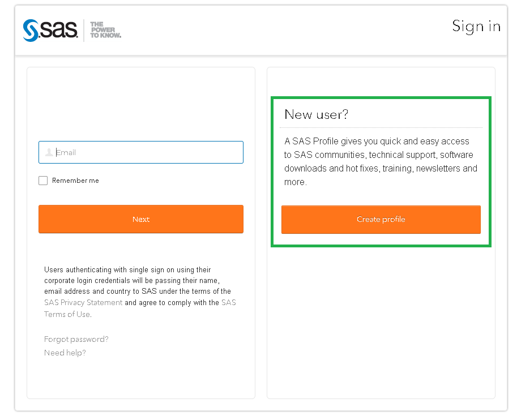
Task: Click the "Sign in" page heading
Action: coord(476,26)
